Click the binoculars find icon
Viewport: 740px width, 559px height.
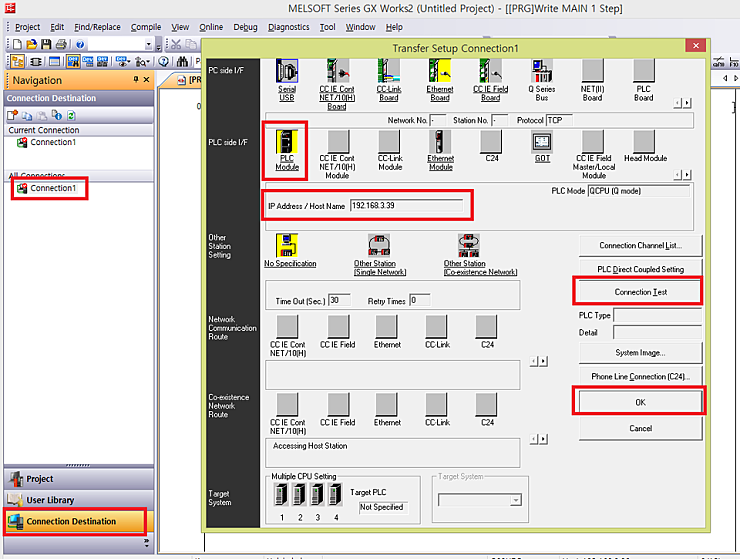point(182,61)
